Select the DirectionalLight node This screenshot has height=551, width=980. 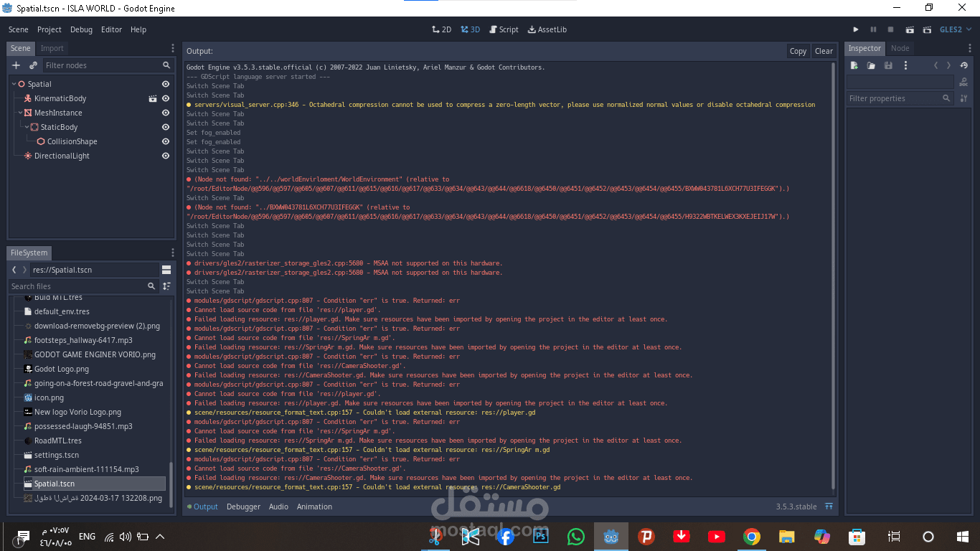[62, 156]
